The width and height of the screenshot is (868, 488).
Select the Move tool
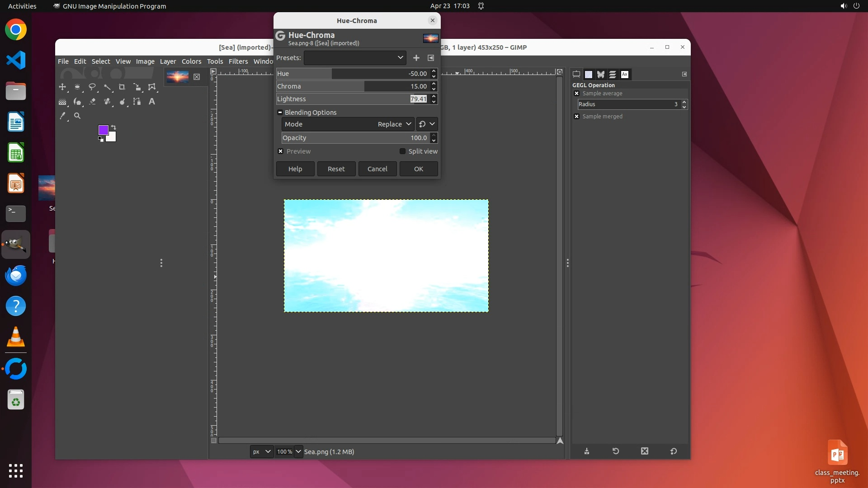[x=62, y=87]
